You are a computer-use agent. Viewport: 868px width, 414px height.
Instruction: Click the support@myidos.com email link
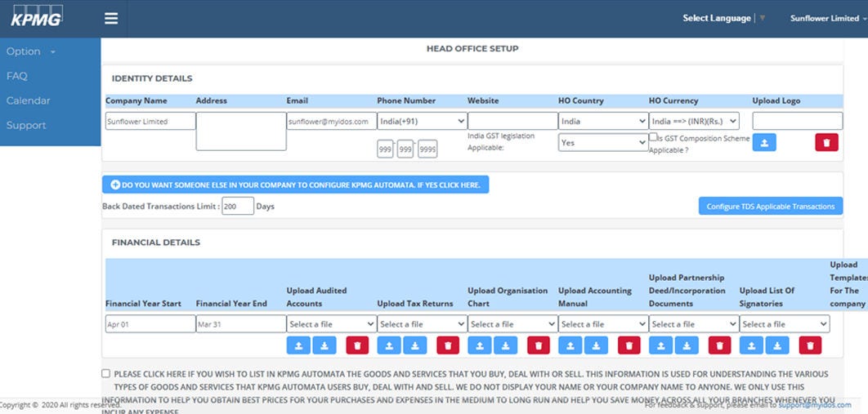point(814,404)
